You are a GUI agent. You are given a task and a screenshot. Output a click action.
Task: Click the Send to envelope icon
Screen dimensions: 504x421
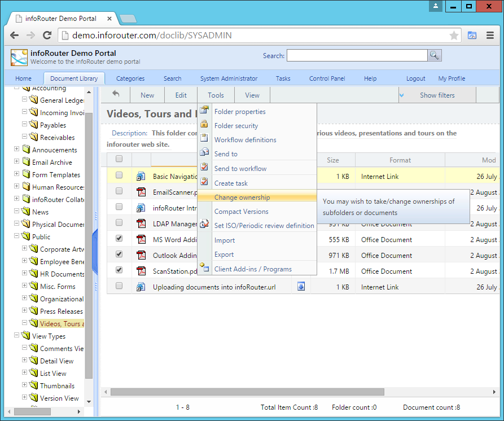coord(204,152)
